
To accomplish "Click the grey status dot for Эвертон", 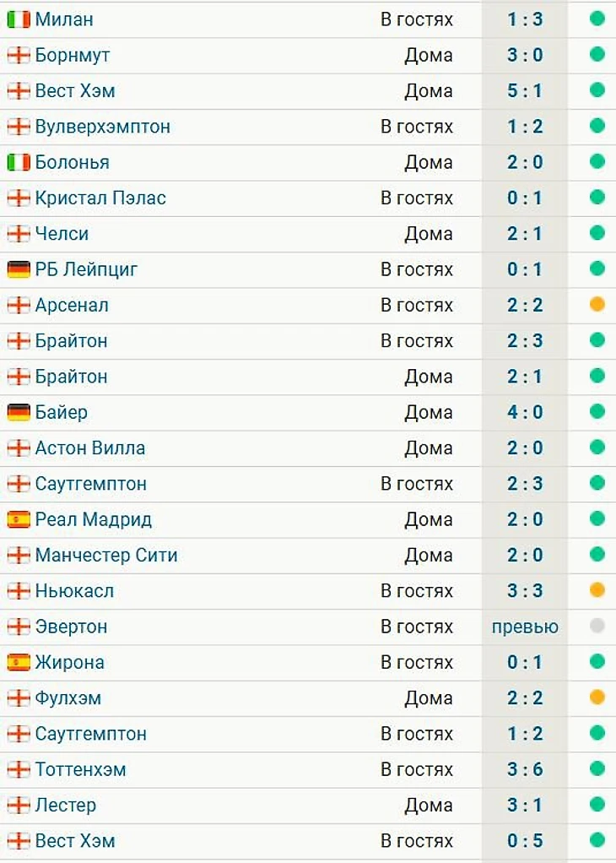I will click(x=597, y=627).
